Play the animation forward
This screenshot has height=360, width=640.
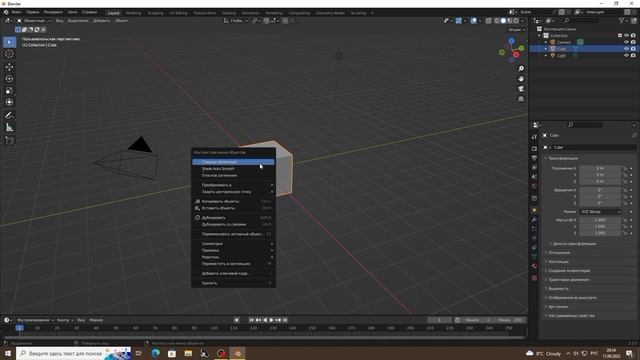point(271,320)
